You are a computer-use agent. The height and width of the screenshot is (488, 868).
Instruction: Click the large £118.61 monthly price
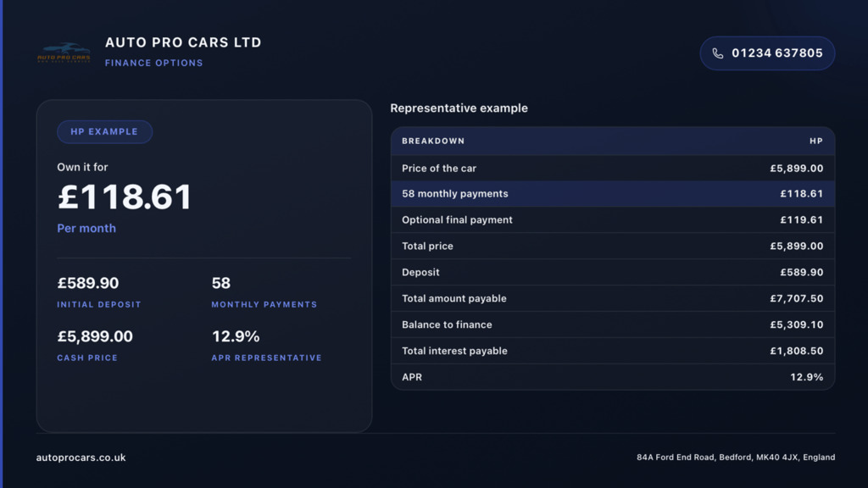125,197
